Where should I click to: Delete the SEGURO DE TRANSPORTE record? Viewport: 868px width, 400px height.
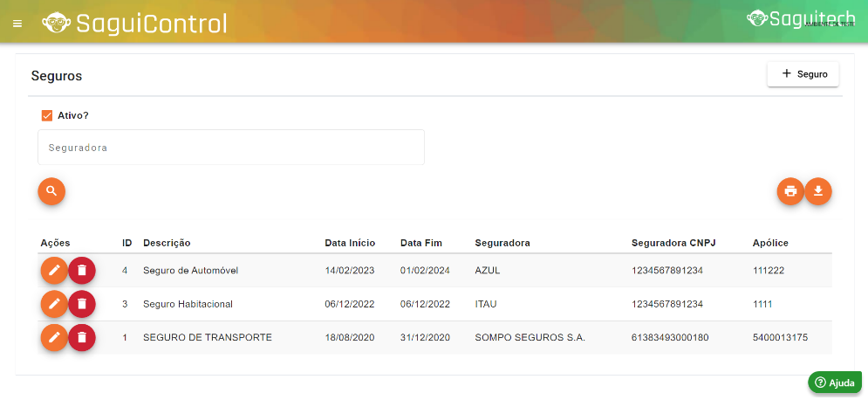tap(82, 337)
